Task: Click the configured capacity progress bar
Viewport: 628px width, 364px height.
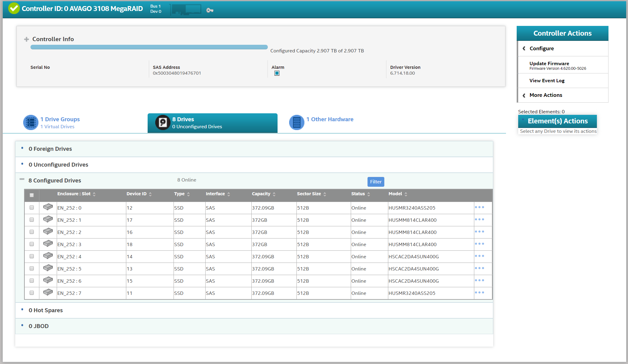Action: pos(149,47)
